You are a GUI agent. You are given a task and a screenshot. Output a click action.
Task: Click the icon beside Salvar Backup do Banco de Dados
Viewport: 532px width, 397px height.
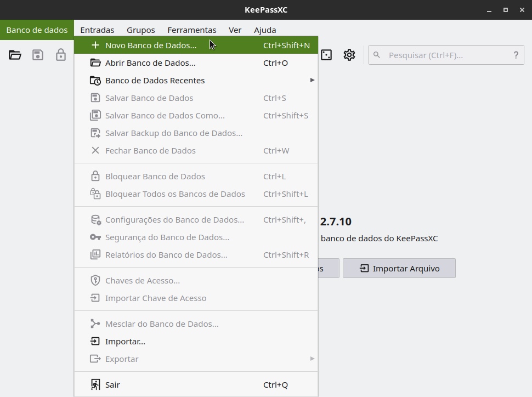point(95,133)
